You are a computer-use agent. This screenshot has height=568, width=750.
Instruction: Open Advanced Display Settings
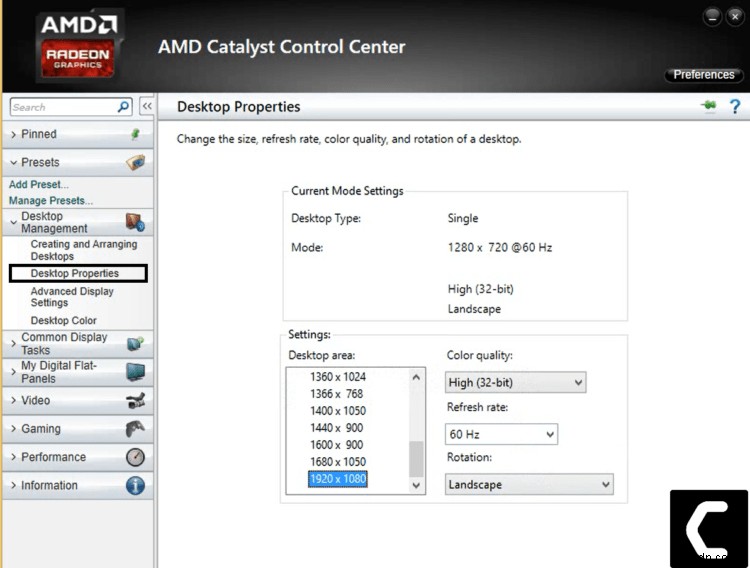[x=72, y=297]
